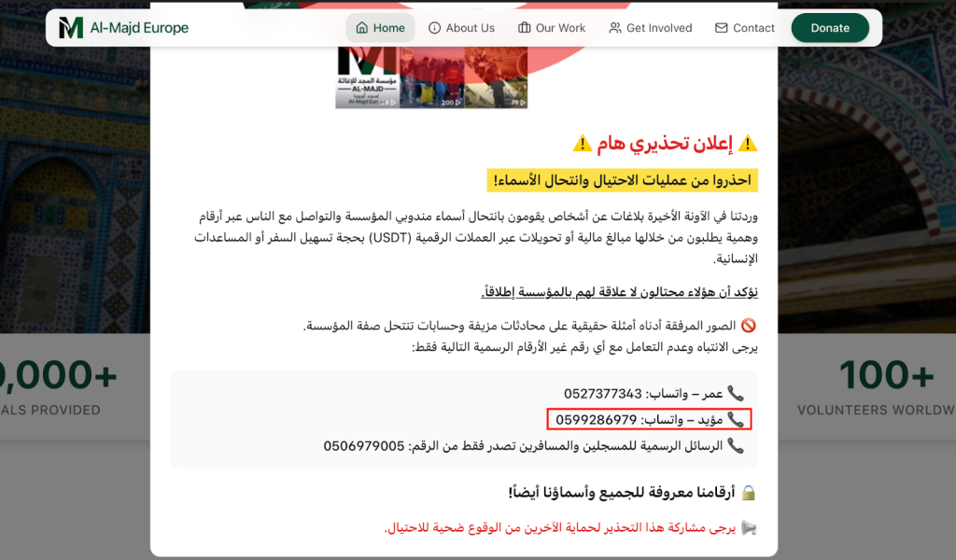The image size is (956, 560).
Task: Open the Get Involved section
Action: point(658,28)
